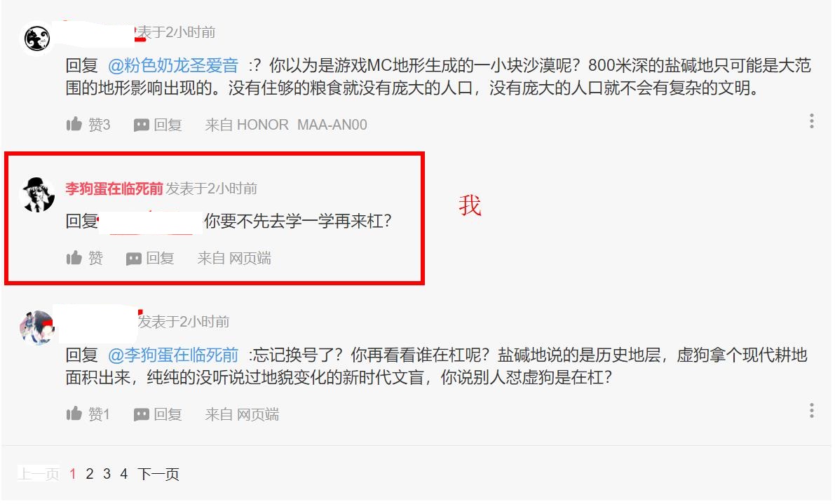Viewport: 835px width, 504px height.
Task: Open three-dot menu on first comment
Action: (x=811, y=121)
